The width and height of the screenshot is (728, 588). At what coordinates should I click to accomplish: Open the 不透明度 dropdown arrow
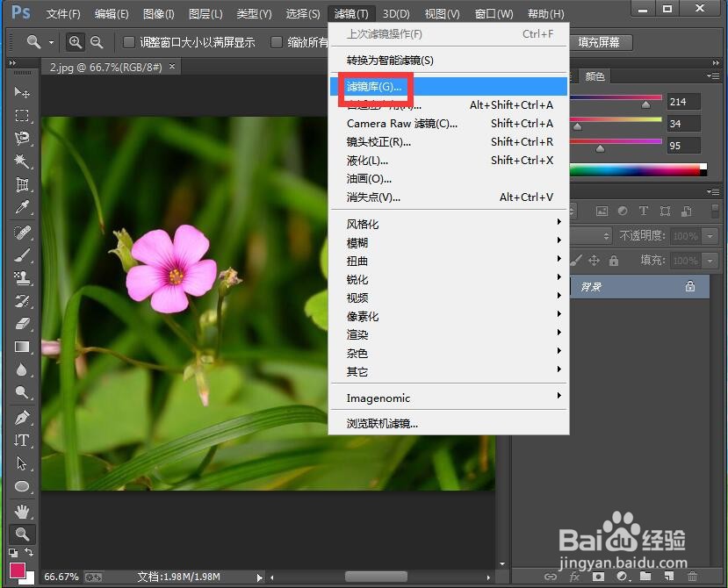click(x=710, y=236)
